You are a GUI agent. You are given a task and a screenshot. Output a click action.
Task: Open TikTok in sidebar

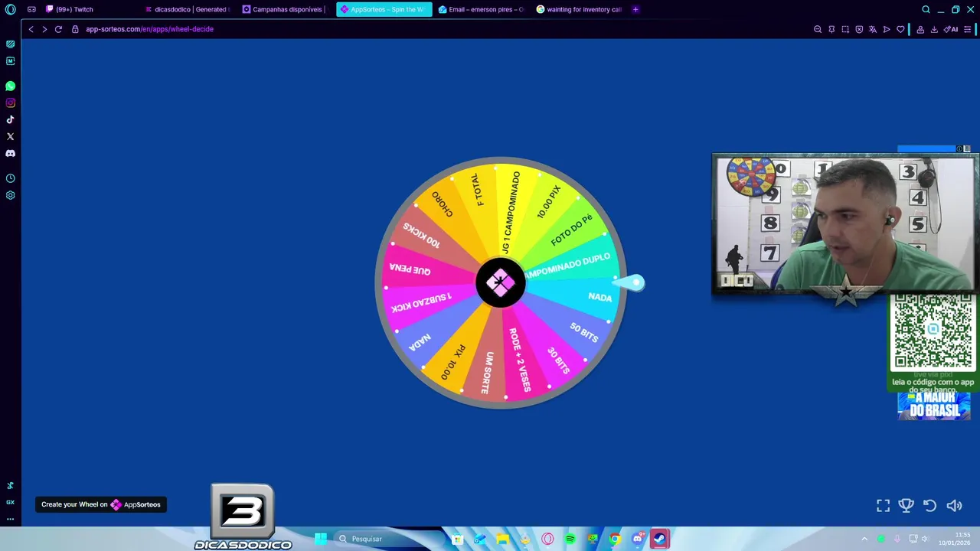(11, 119)
